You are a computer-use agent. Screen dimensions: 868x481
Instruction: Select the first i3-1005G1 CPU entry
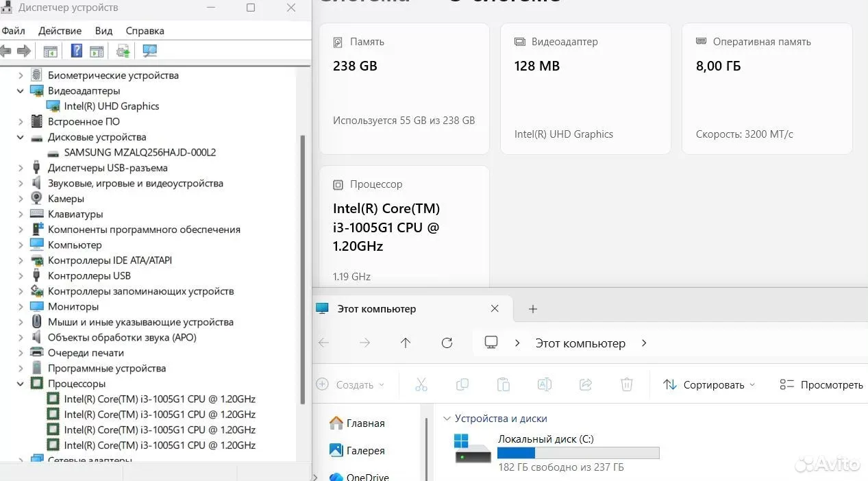[160, 399]
